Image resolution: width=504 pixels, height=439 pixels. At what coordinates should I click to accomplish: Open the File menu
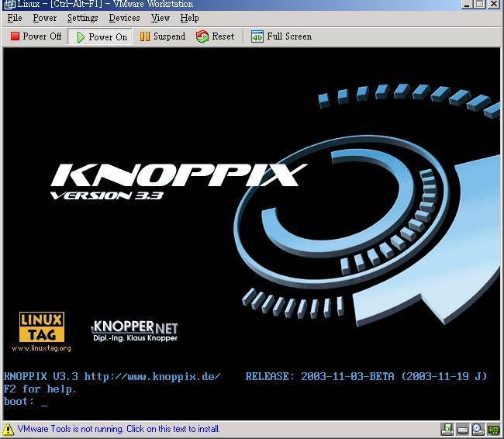(15, 18)
